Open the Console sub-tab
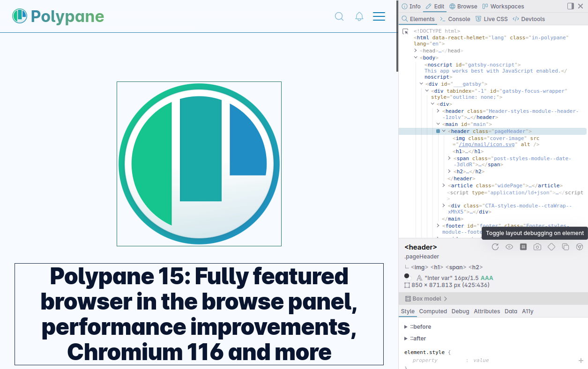This screenshot has height=369, width=588. (x=455, y=19)
